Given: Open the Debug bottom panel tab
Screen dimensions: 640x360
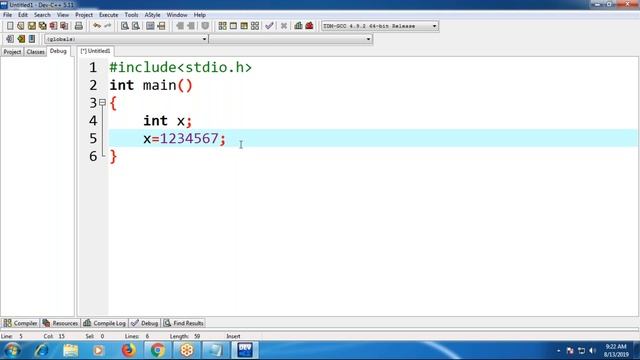Looking at the screenshot, I should click(x=144, y=323).
